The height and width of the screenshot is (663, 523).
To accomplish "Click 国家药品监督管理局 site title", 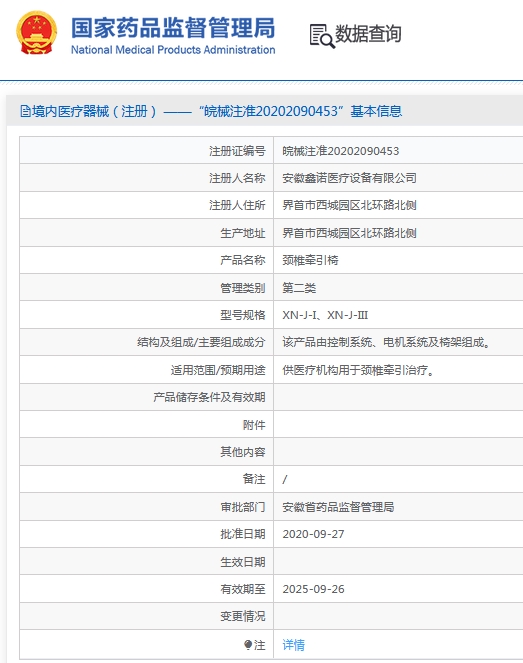I will pyautogui.click(x=173, y=28).
